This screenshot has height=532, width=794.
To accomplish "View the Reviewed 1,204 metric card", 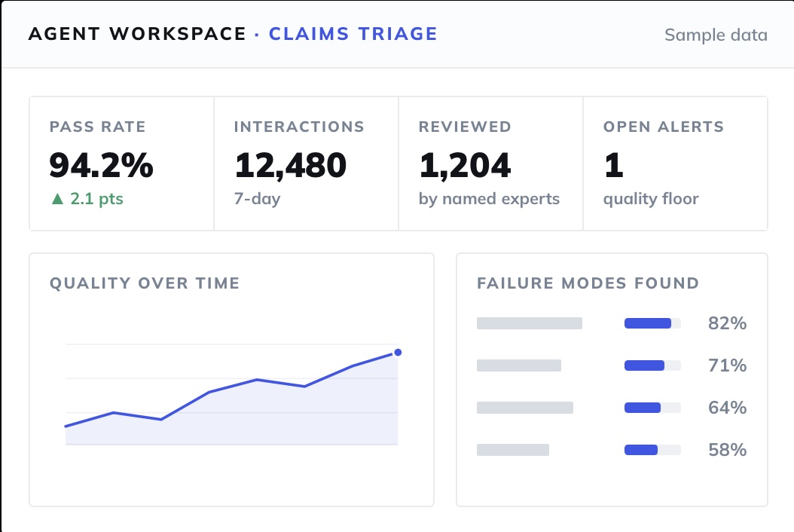I will (x=490, y=164).
